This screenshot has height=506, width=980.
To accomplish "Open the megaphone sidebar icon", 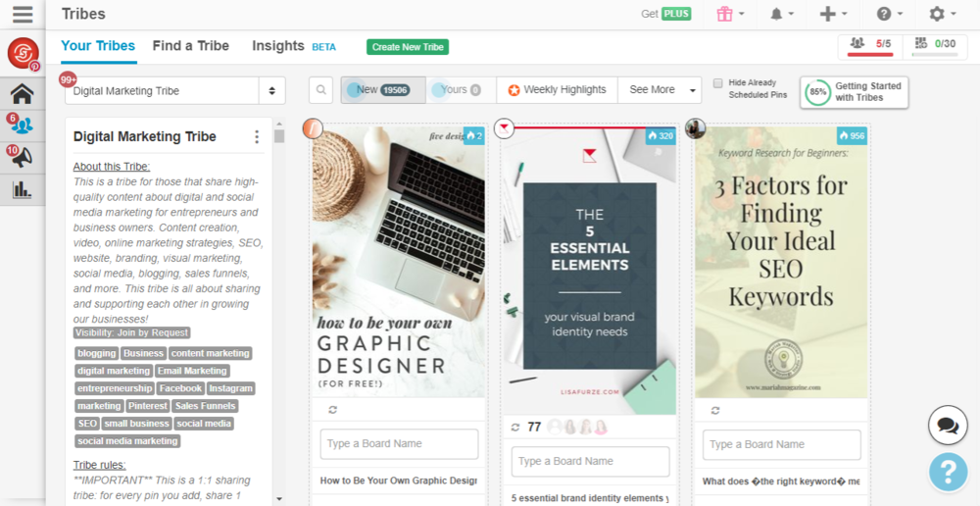I will [23, 158].
